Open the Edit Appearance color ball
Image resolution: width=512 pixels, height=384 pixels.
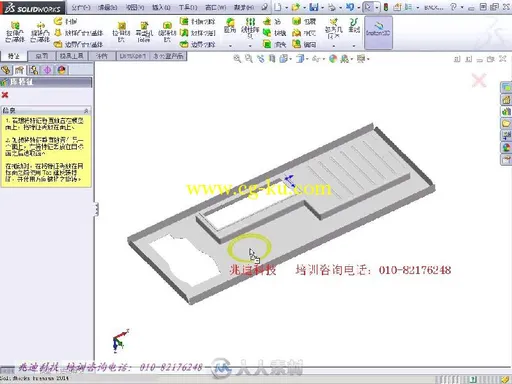coord(333,59)
